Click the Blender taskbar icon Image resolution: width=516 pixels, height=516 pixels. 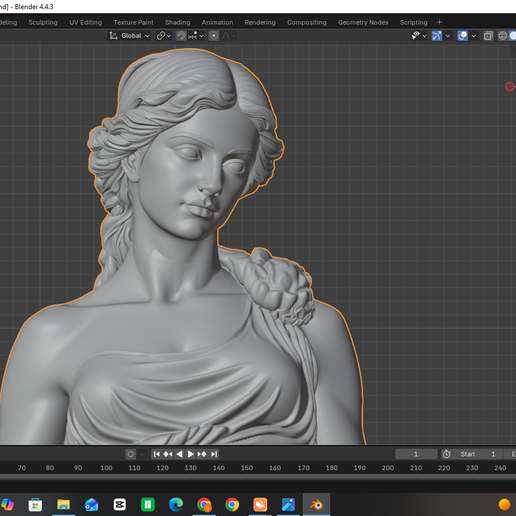click(x=316, y=505)
